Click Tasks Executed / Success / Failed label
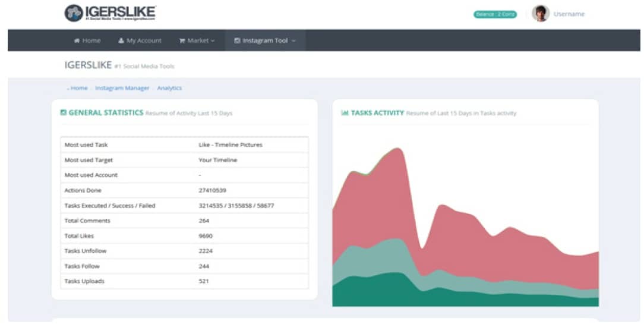 (x=110, y=206)
